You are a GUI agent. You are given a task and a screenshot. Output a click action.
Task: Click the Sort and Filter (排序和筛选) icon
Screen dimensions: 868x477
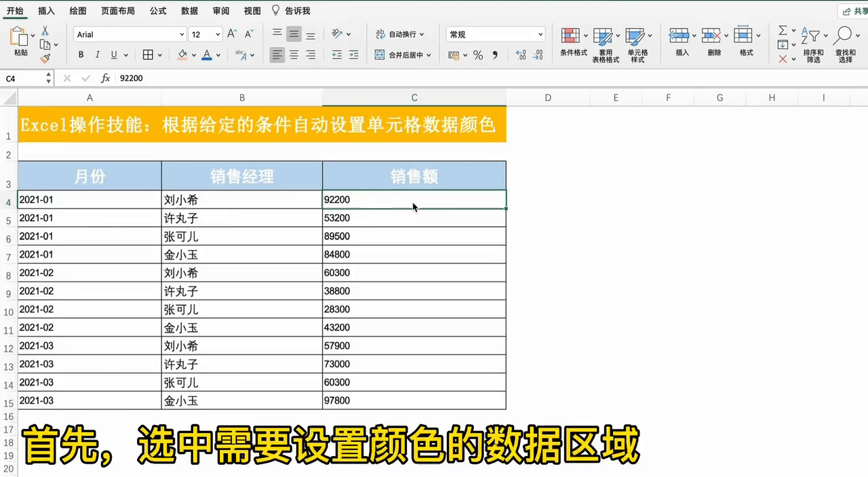(810, 36)
